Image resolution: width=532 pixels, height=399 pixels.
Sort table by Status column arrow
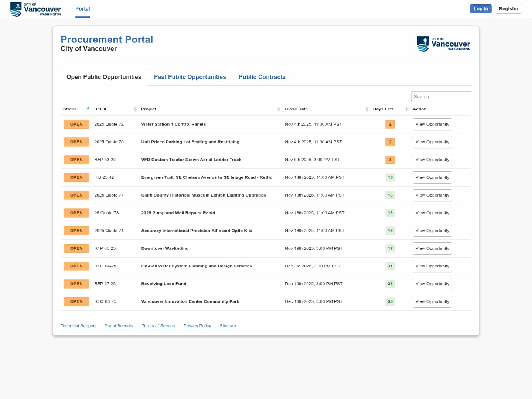point(88,108)
